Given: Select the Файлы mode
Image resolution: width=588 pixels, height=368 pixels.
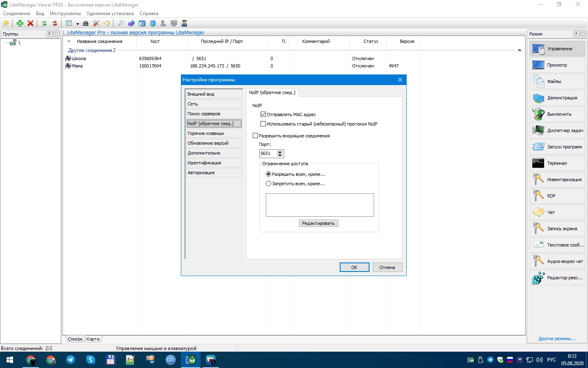Looking at the screenshot, I should (x=557, y=81).
